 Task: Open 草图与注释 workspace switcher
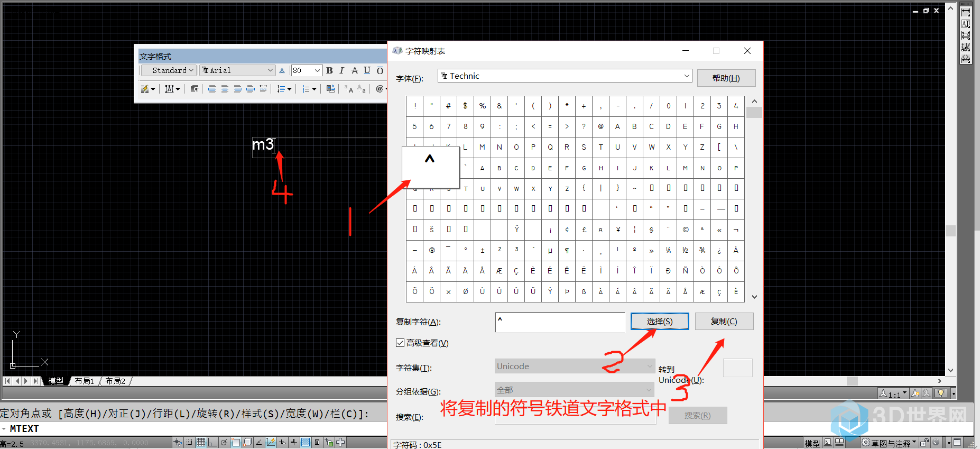[x=890, y=443]
